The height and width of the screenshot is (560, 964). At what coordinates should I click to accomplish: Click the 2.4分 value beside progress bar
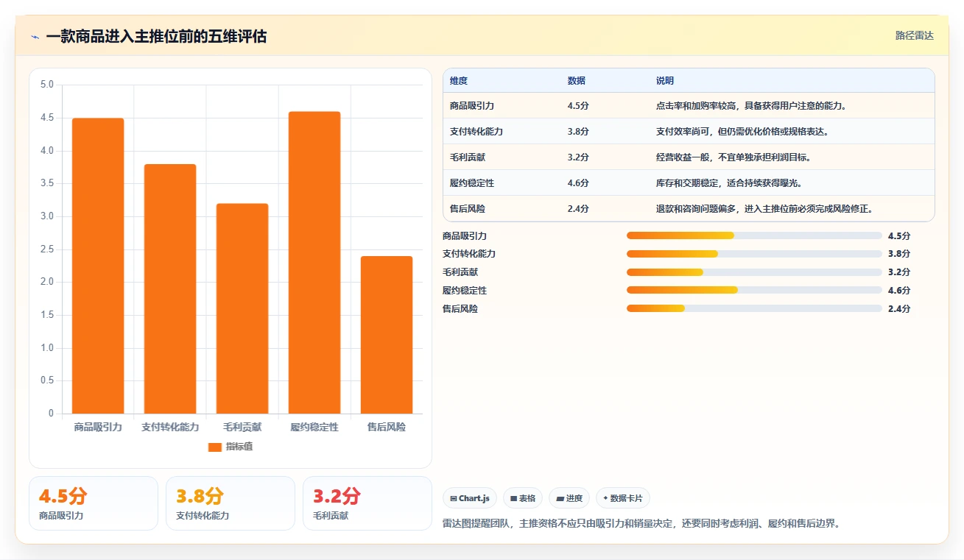pos(899,309)
